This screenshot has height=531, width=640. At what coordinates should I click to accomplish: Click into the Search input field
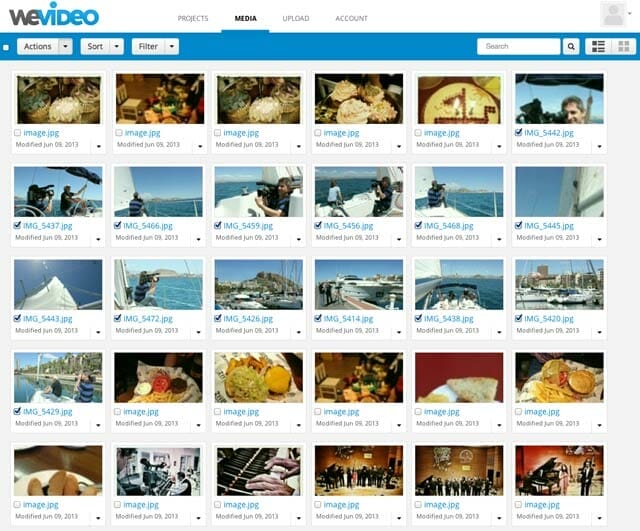[518, 46]
